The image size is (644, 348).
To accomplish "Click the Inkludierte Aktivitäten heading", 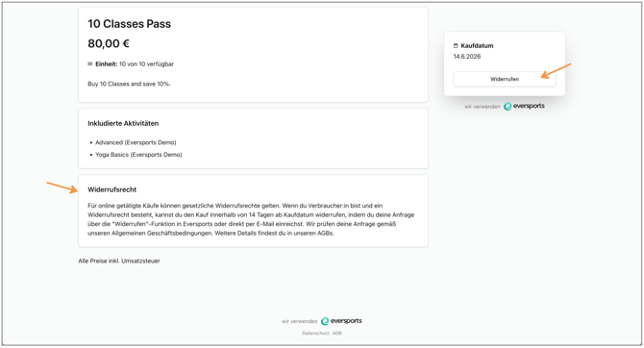I will click(123, 123).
